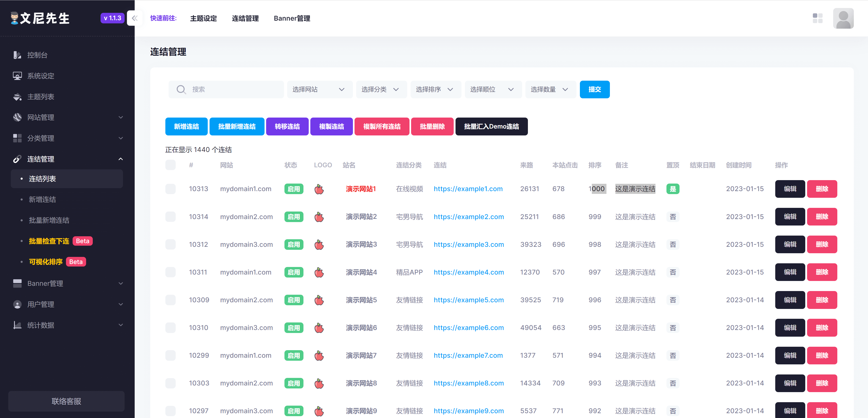Go to Banner管理 in quick navigation
This screenshot has height=418, width=868.
coord(292,18)
